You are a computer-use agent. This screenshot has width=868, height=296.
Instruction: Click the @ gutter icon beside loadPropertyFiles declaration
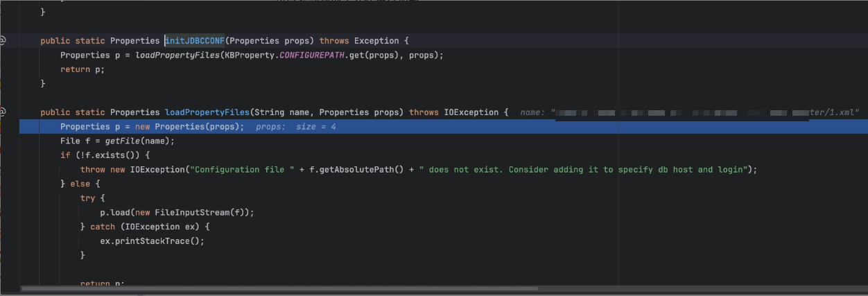[3, 112]
